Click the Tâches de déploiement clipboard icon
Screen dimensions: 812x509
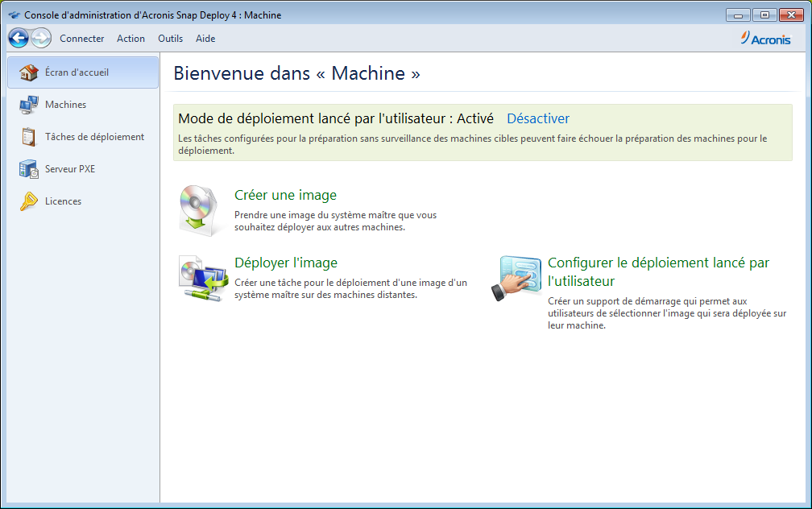point(29,137)
